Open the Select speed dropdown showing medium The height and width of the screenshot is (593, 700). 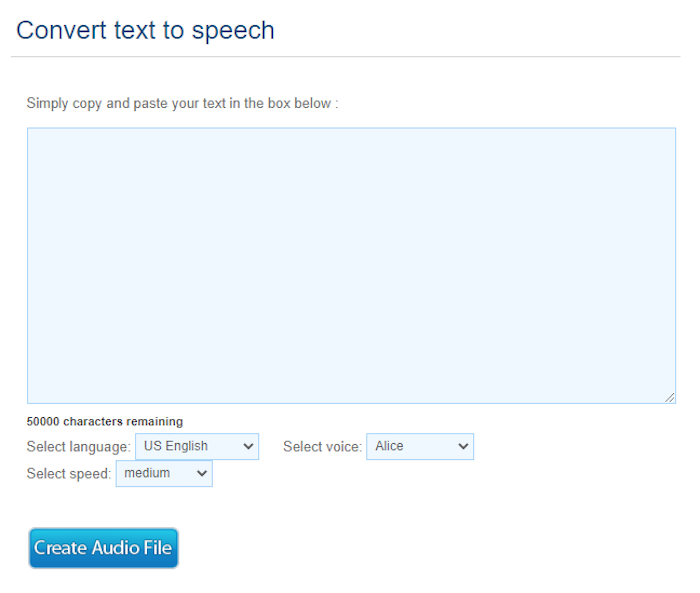[x=164, y=473]
